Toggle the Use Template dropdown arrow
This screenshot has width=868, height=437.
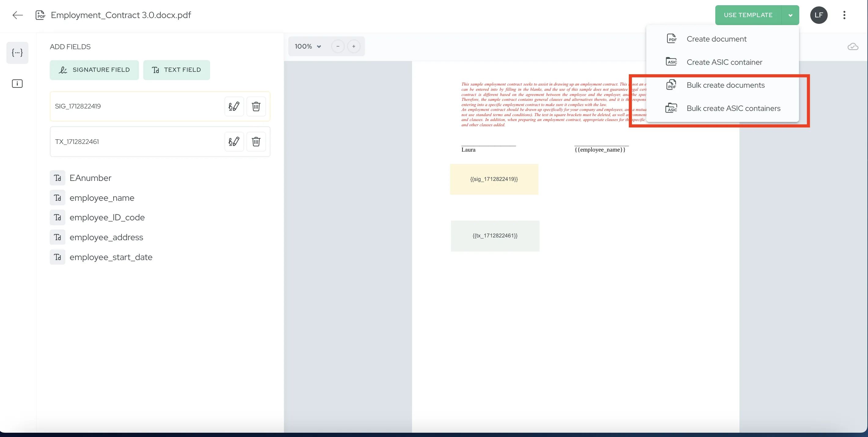click(790, 15)
